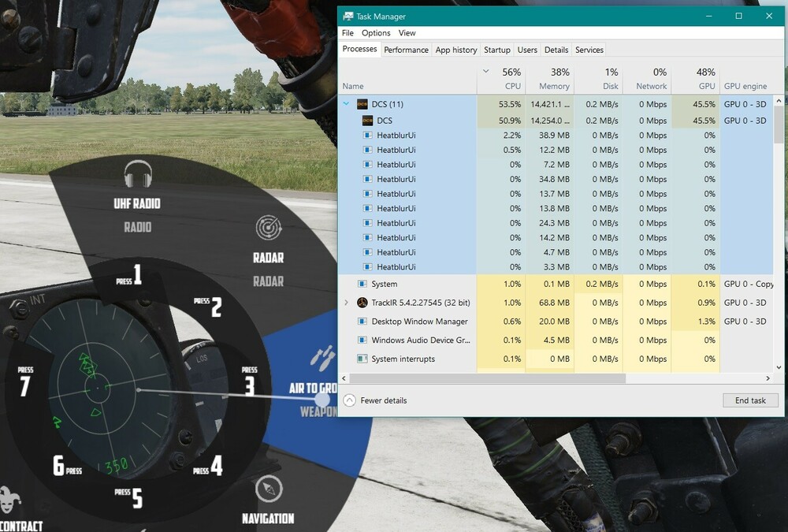788x532 pixels.
Task: Click the Task Manager title bar icon
Action: 348,16
